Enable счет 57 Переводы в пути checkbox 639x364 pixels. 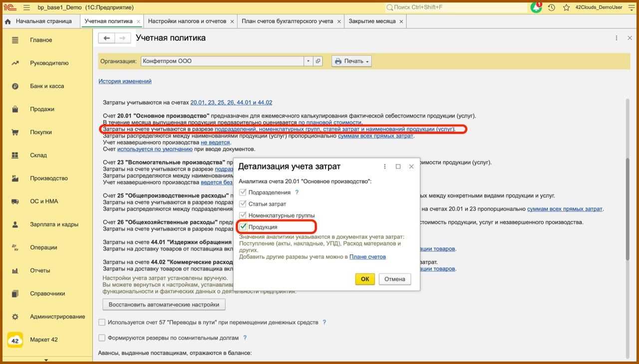(x=102, y=323)
